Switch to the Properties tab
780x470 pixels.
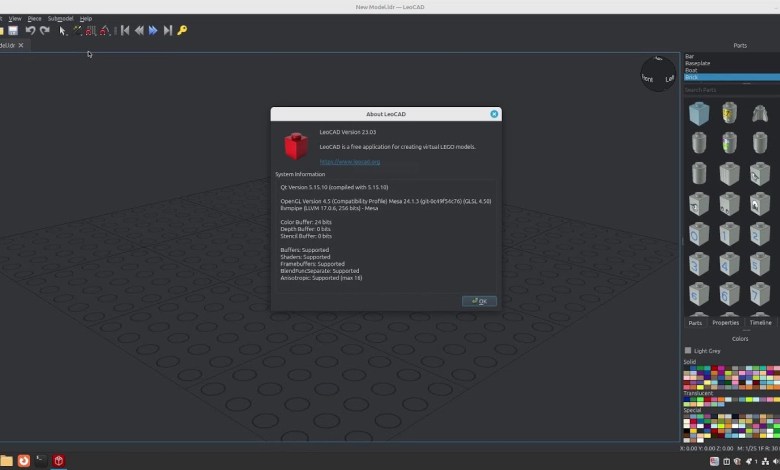(x=725, y=323)
